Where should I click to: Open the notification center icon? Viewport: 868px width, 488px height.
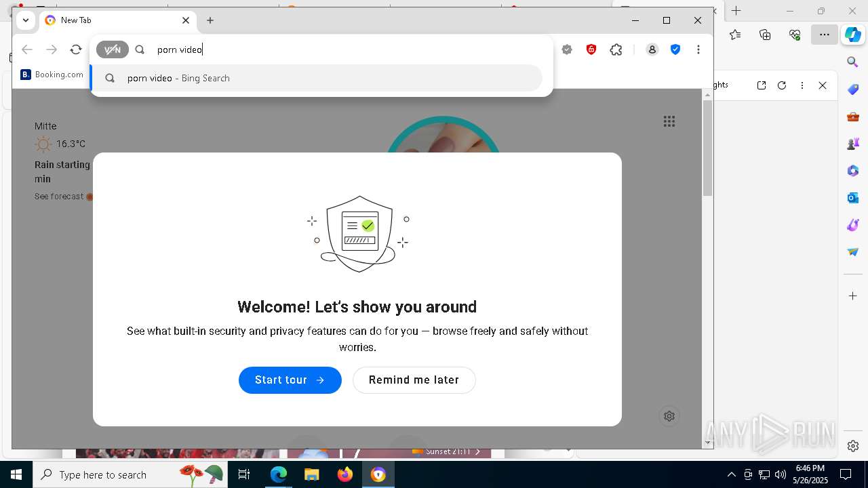coord(846,474)
